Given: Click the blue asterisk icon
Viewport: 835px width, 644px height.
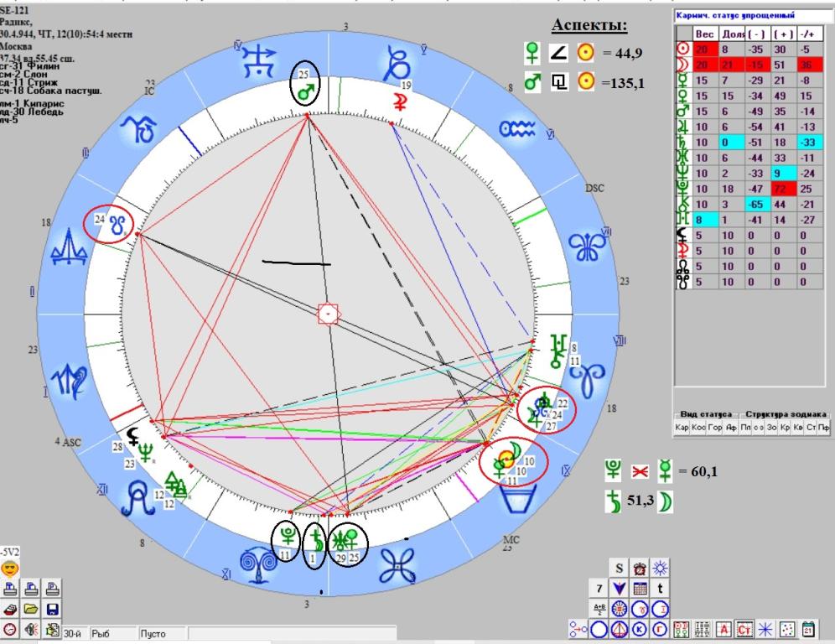Looking at the screenshot, I should point(766,629).
